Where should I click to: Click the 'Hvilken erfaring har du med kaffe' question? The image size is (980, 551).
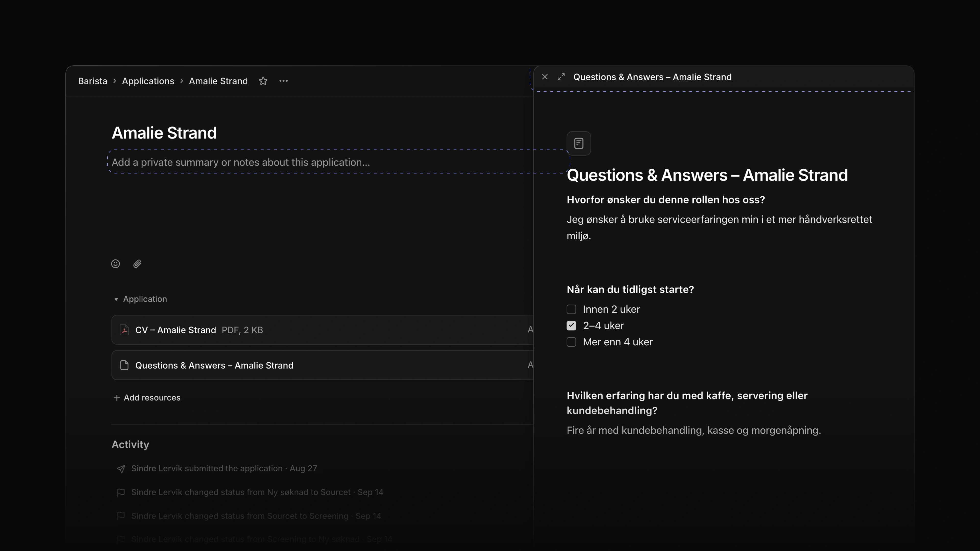coord(687,403)
